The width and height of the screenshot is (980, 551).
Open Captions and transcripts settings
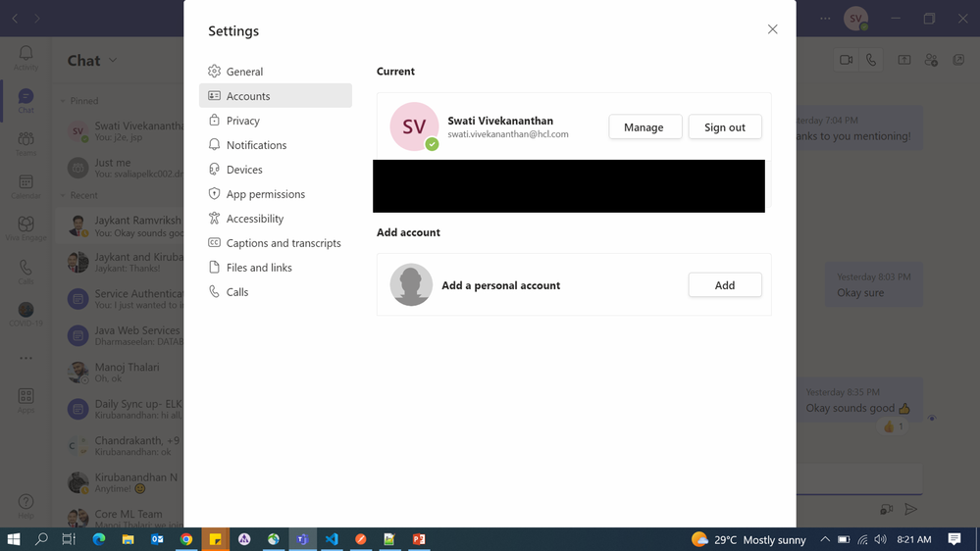pos(275,243)
